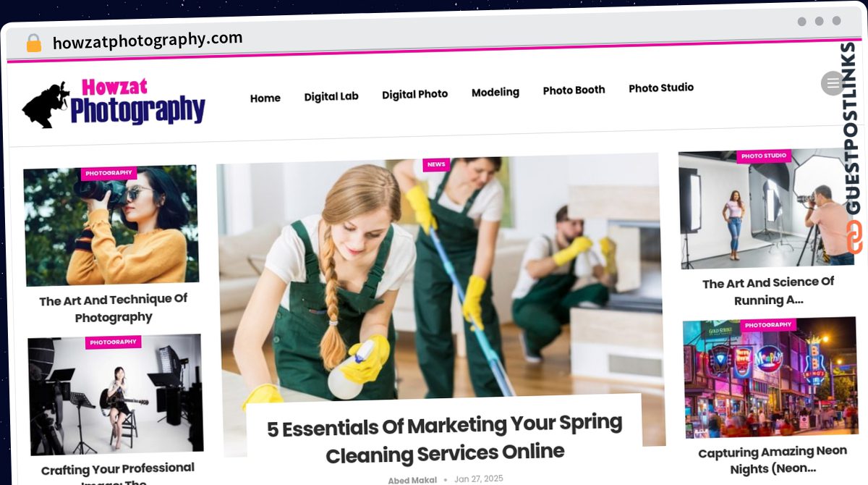
Task: Open 5 Essentials Of Marketing article headline
Action: coord(445,439)
